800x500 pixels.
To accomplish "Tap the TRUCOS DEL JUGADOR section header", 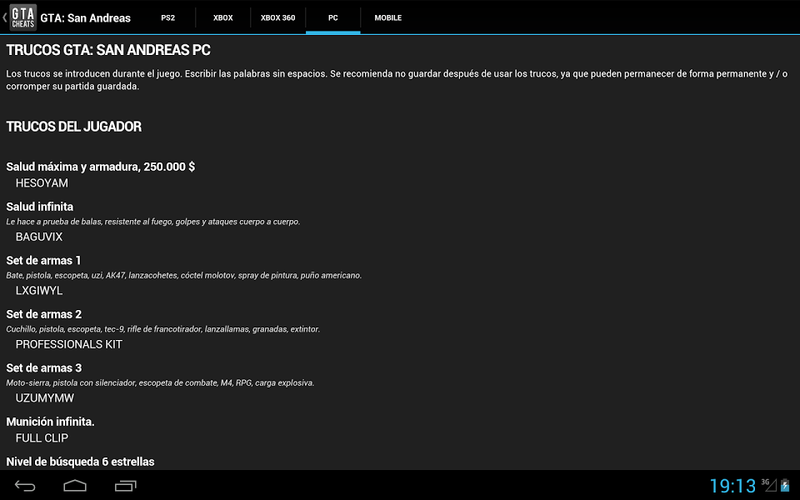I will point(74,127).
